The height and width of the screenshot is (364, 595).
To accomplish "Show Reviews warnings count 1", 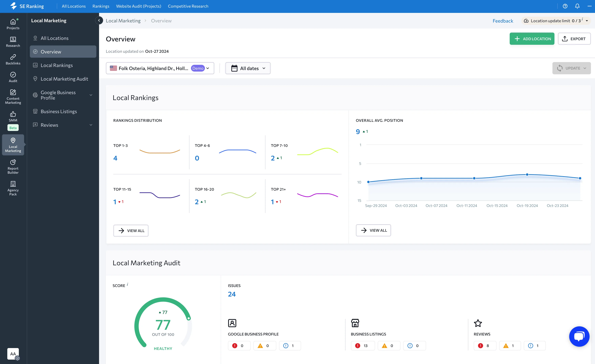I will (510, 346).
